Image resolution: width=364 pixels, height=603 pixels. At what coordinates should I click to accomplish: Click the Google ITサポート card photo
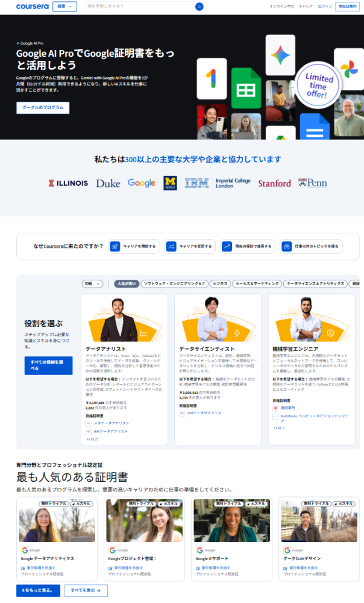point(232,521)
